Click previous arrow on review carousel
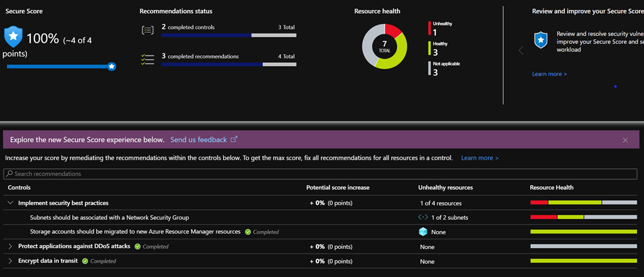Screen dimensions: 644x277 [x=521, y=50]
